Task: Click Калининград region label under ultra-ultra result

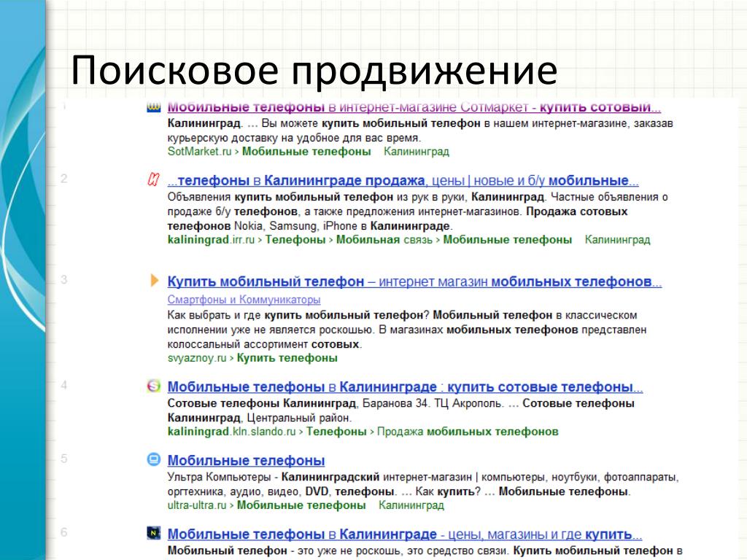Action: (411, 505)
